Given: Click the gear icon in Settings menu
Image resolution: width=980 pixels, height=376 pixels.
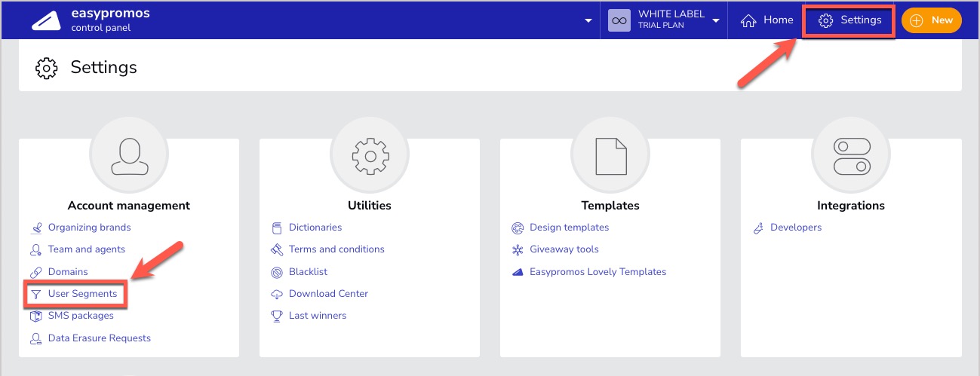Looking at the screenshot, I should click(826, 20).
